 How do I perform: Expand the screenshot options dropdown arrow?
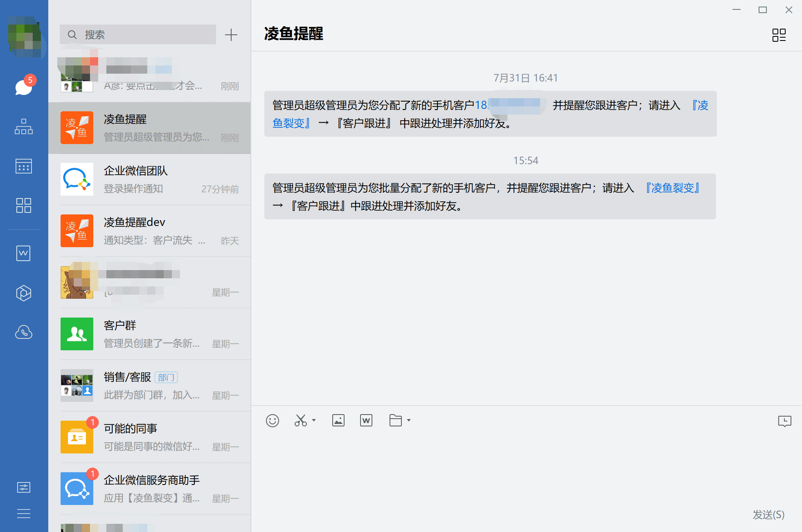[x=314, y=420]
